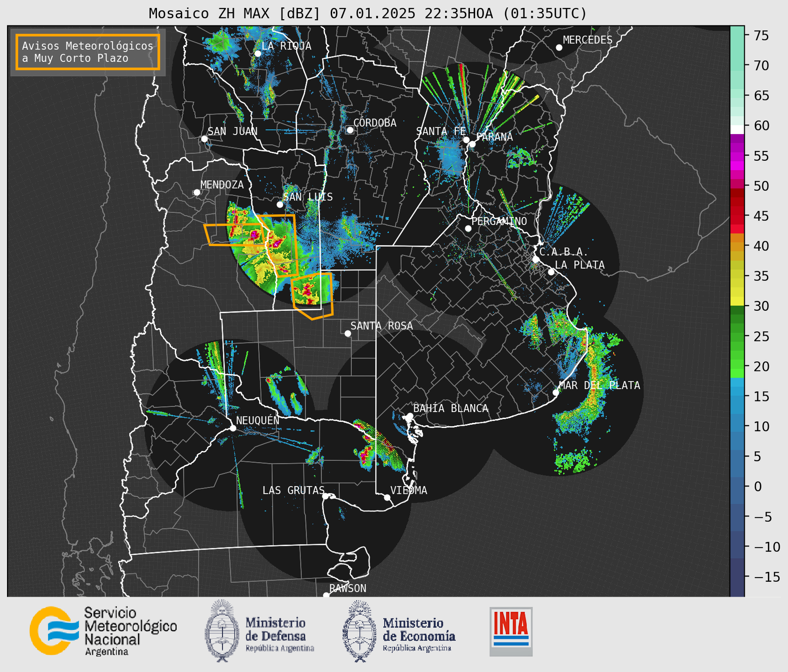
Task: Click the CORDOBA label text
Action: pyautogui.click(x=375, y=123)
